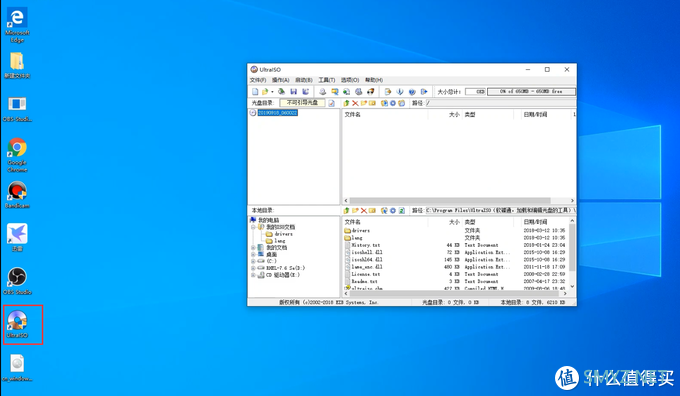
Task: Open the 操作(A) menu
Action: pyautogui.click(x=281, y=80)
